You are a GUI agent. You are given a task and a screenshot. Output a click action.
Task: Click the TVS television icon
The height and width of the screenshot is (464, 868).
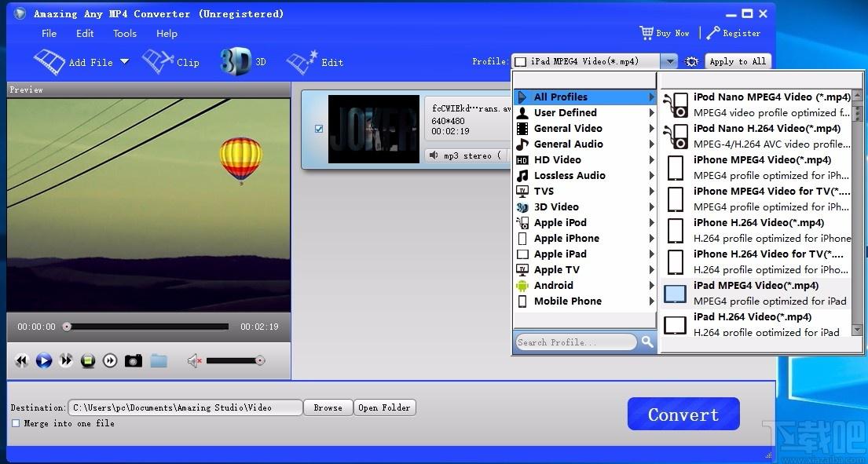coord(522,192)
